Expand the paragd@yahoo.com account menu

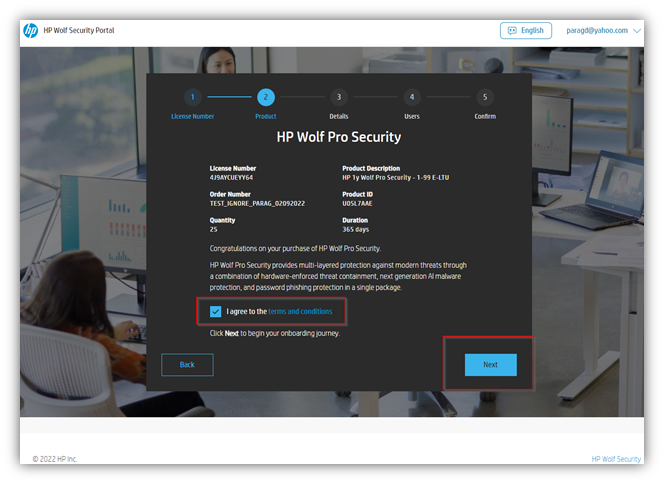point(599,30)
